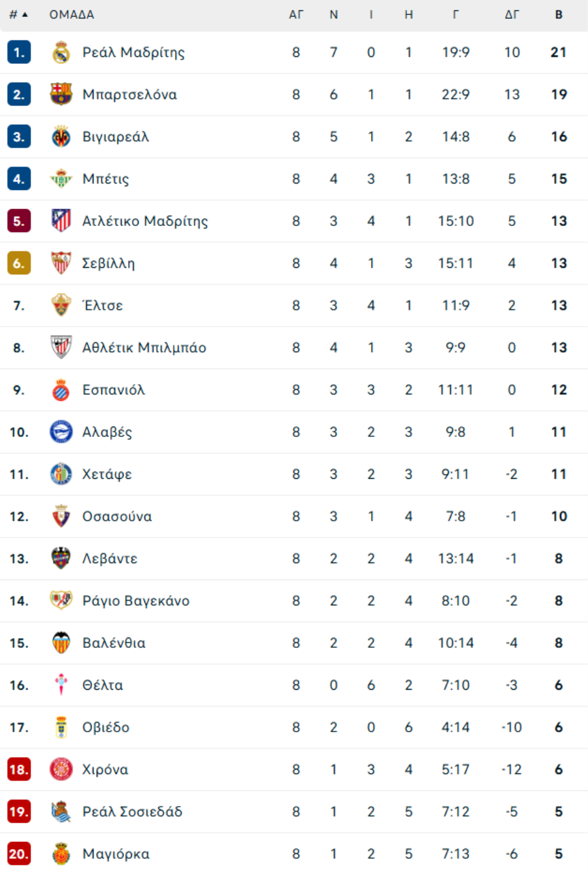This screenshot has width=588, height=870.
Task: Sort by the ΟΜΑΔΑ column header
Action: [x=72, y=14]
